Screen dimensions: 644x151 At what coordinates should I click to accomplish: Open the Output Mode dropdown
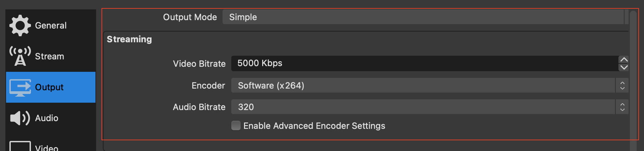pyautogui.click(x=423, y=17)
